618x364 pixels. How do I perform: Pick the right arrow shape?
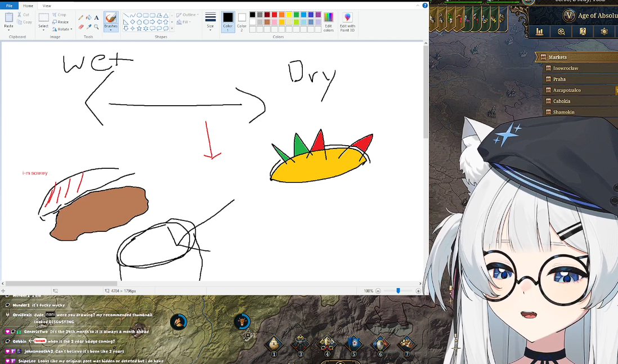pos(153,22)
